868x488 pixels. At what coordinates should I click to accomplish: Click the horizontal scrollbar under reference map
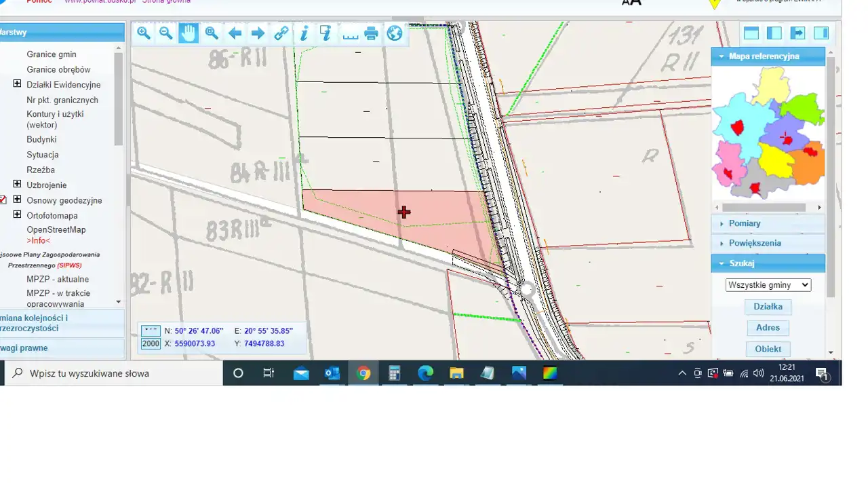[764, 208]
